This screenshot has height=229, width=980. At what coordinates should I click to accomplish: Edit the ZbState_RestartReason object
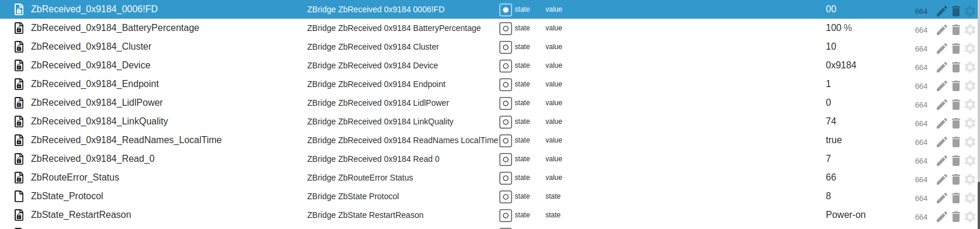(x=941, y=217)
